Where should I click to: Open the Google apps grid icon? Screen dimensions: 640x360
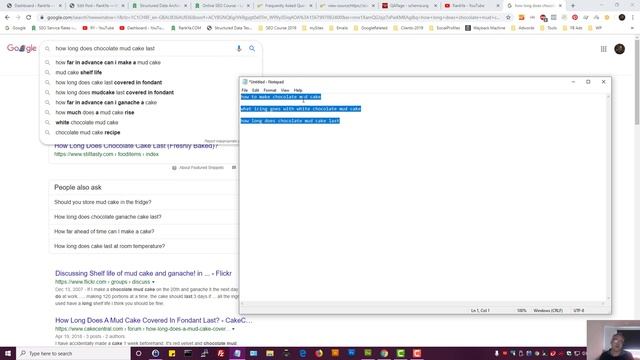coord(603,49)
